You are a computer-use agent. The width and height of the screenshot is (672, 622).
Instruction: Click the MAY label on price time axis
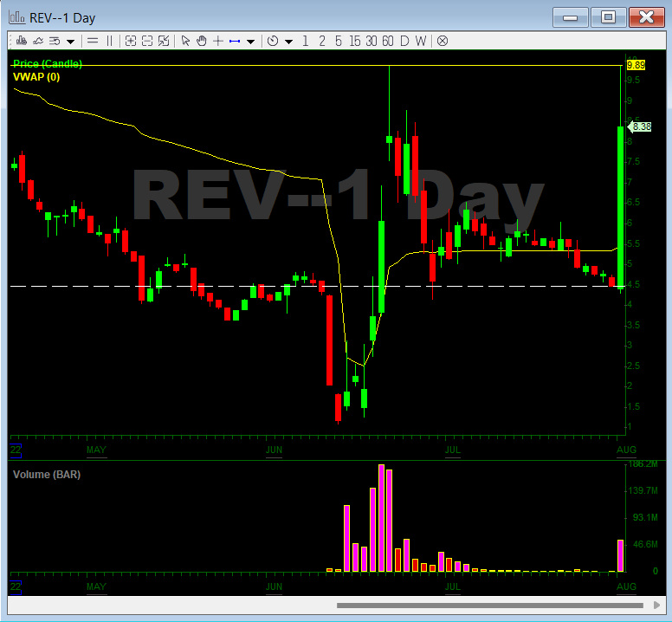tap(96, 450)
